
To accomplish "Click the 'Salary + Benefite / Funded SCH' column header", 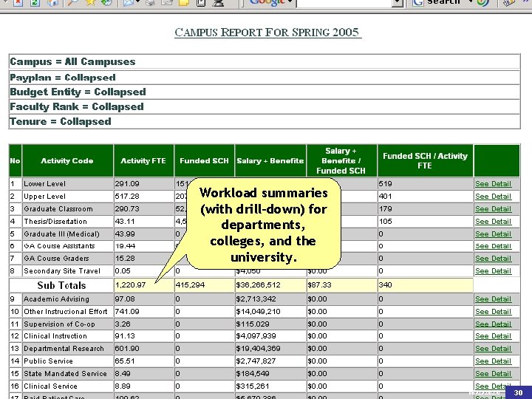I will click(341, 161).
